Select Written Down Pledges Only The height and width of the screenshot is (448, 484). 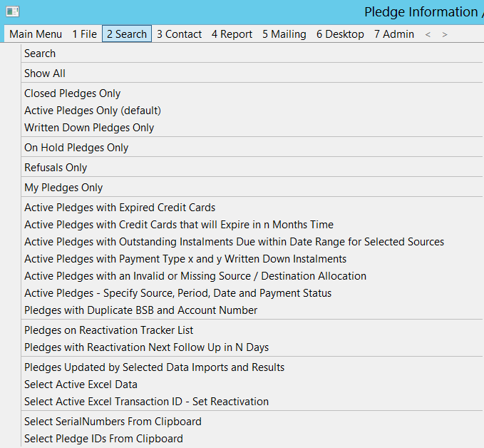click(x=89, y=128)
